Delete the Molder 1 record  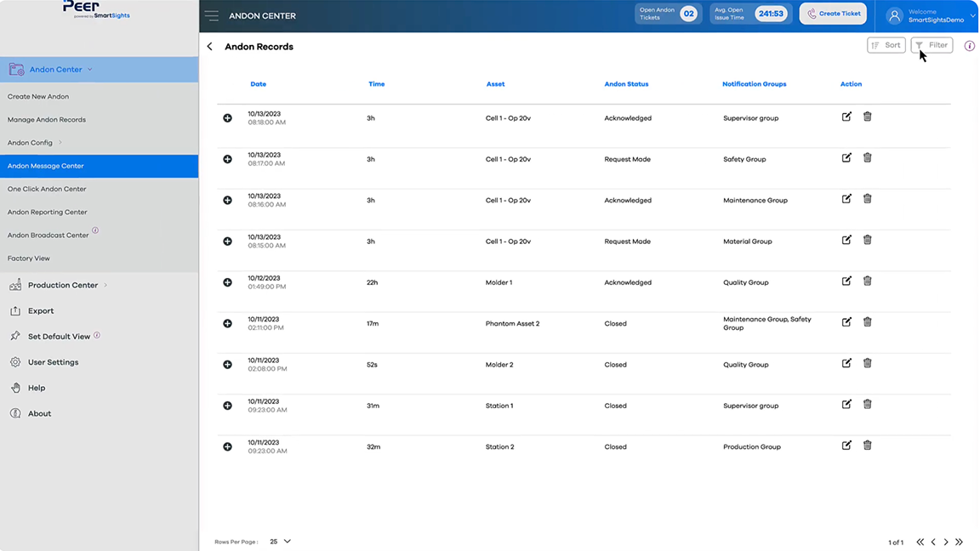[x=868, y=281]
